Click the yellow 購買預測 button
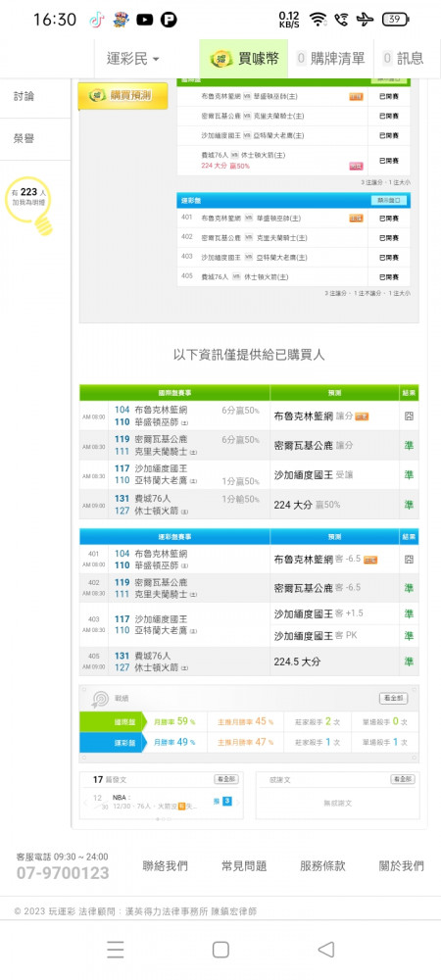The height and width of the screenshot is (980, 441). coord(123,96)
